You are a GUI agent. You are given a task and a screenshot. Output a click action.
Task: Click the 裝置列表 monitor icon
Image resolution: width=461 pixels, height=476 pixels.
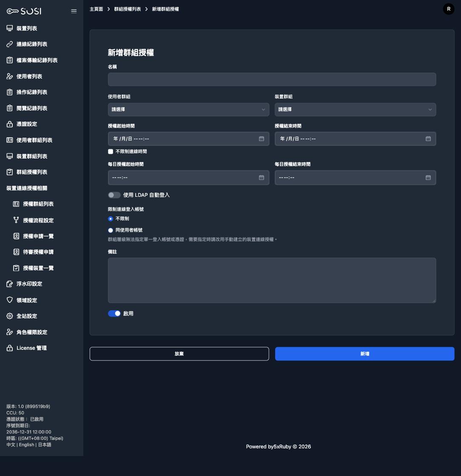coord(10,28)
